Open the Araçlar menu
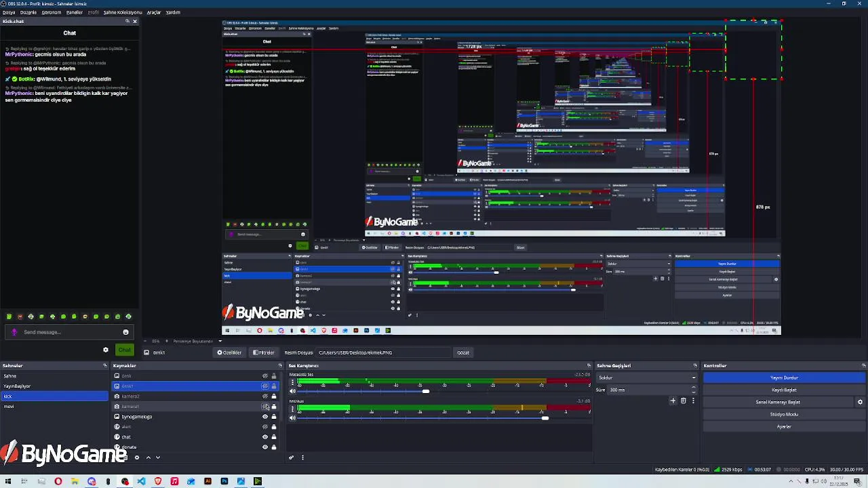868x488 pixels. [154, 12]
